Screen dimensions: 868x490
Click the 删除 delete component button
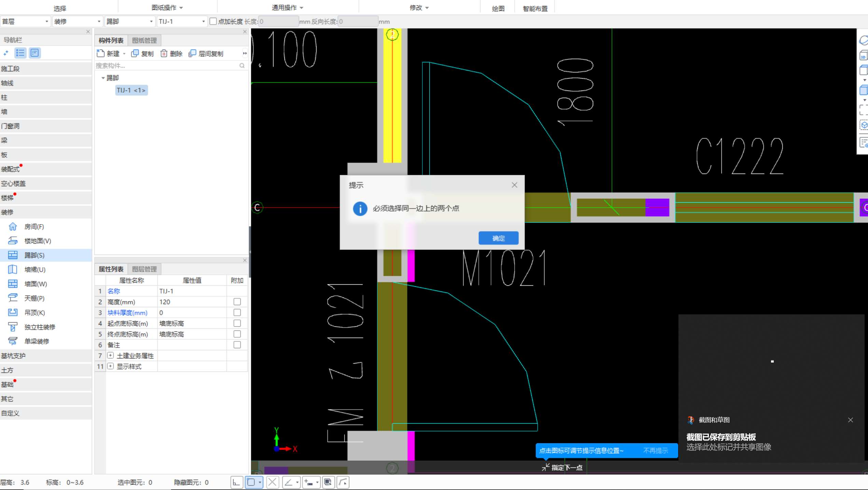click(171, 54)
